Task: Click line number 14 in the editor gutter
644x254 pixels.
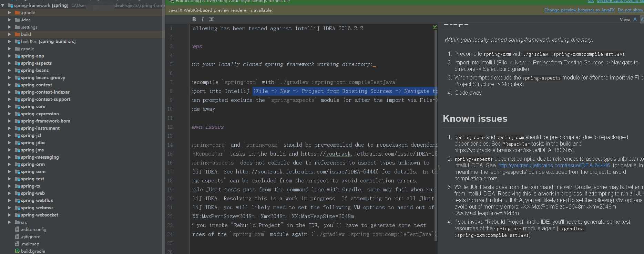Action: pos(170,145)
